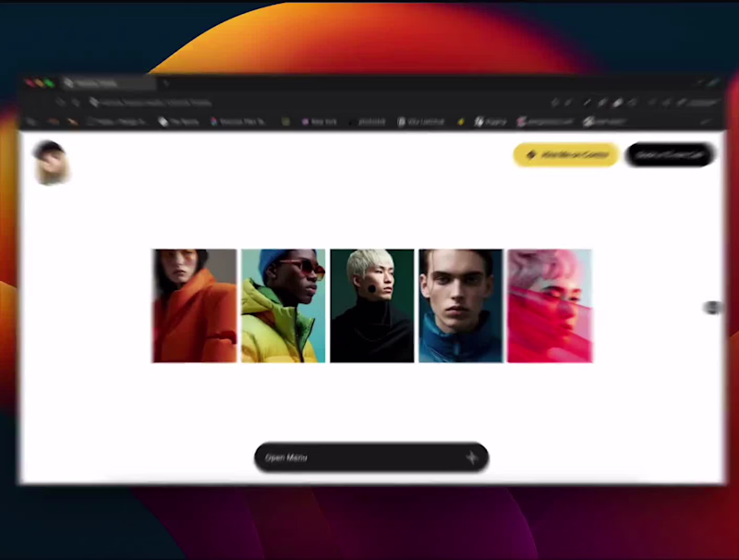Select the site logo avatar in the top-left corner
The height and width of the screenshot is (560, 739).
coord(51,164)
